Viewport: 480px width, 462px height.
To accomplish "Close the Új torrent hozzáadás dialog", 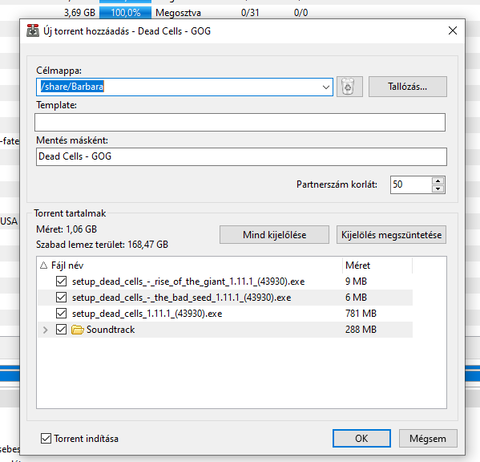I will (453, 31).
